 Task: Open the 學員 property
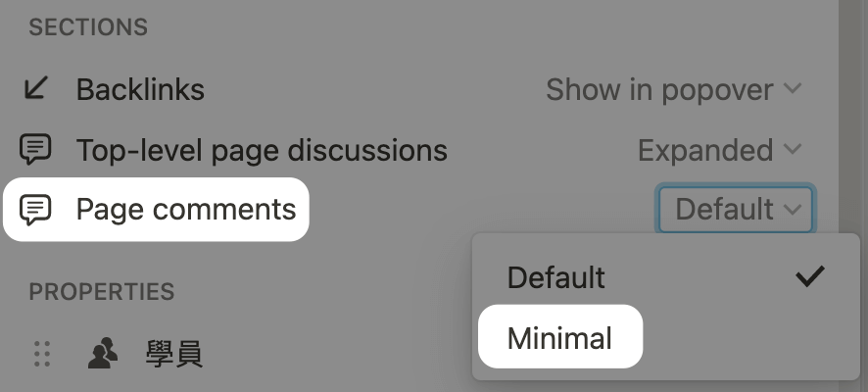(174, 354)
